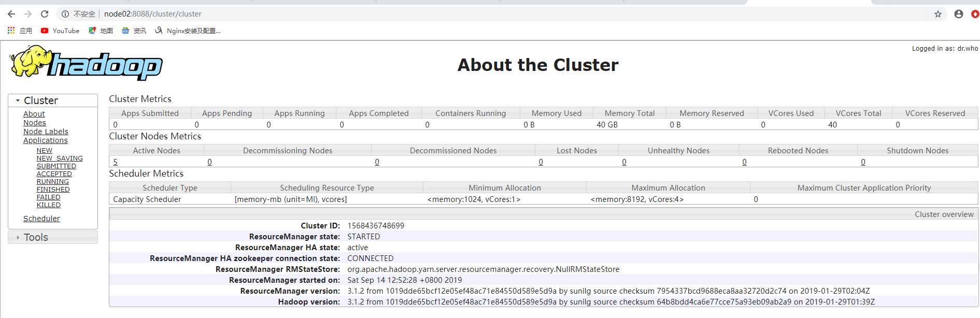
Task: Click the Cluster ID value 1568436748699
Action: 376,226
